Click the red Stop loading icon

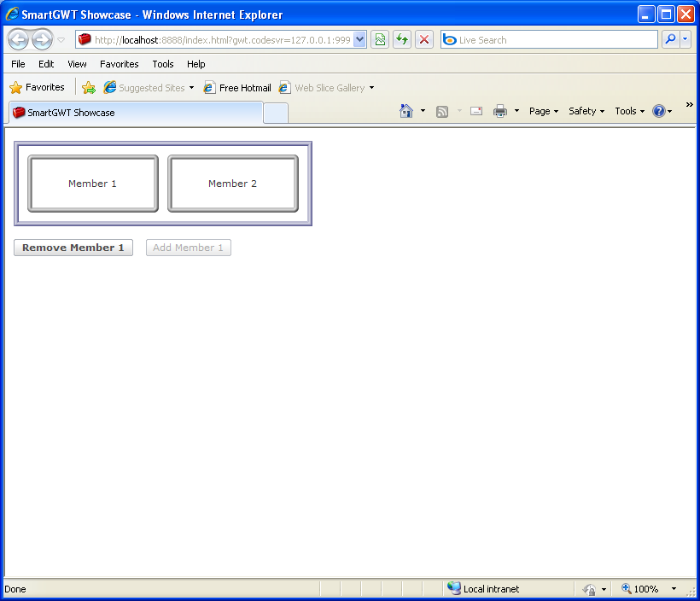click(x=424, y=40)
